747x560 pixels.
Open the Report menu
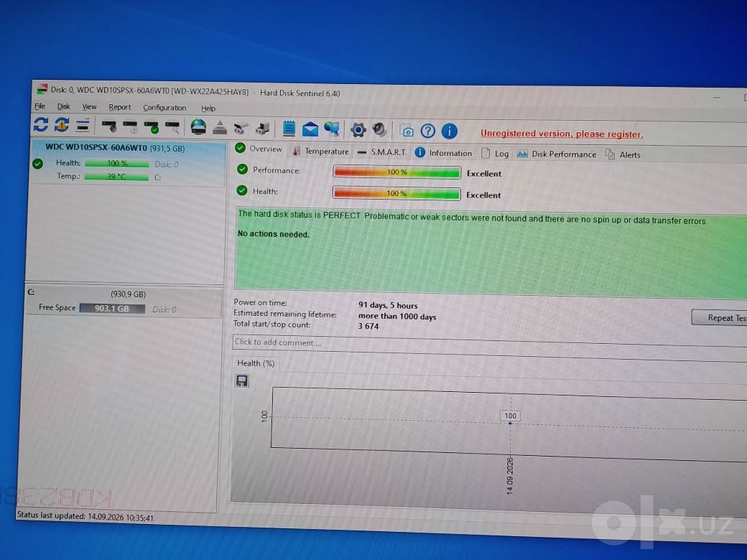pos(119,107)
